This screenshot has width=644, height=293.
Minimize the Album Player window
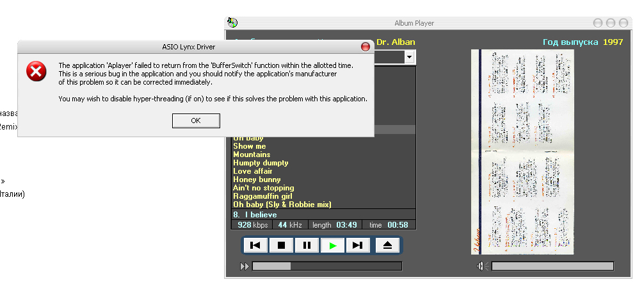[598, 23]
